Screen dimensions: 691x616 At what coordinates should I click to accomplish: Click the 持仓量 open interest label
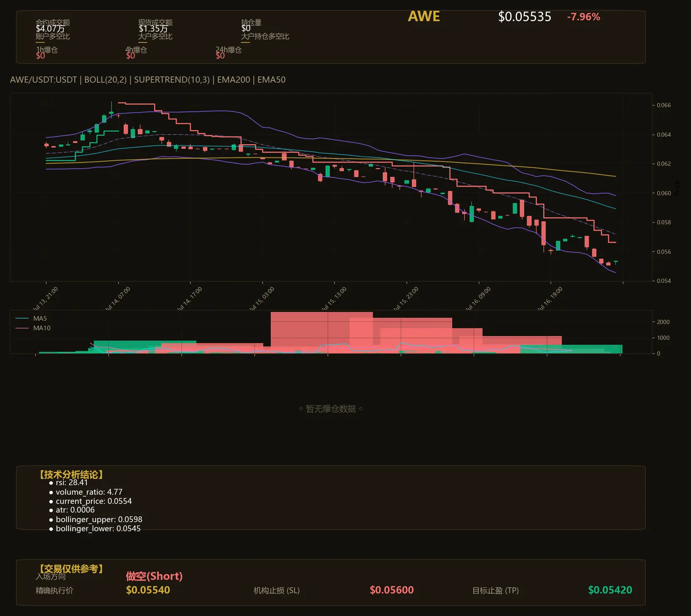pos(251,22)
